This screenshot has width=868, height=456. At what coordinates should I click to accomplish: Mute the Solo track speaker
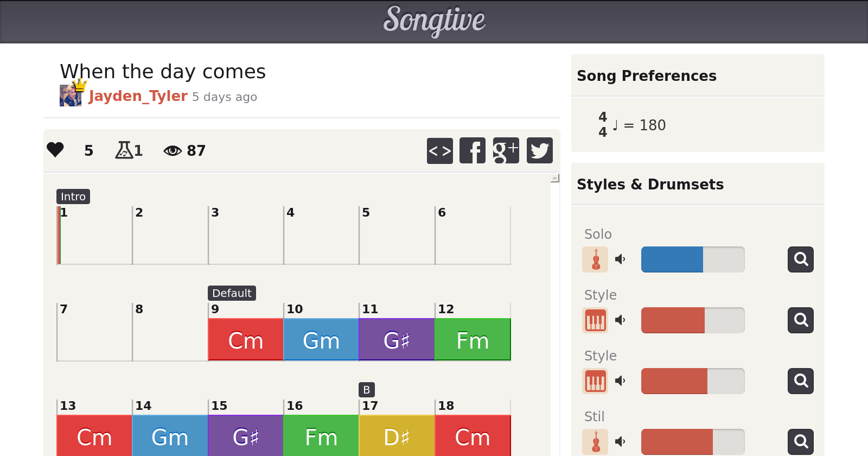click(x=620, y=259)
